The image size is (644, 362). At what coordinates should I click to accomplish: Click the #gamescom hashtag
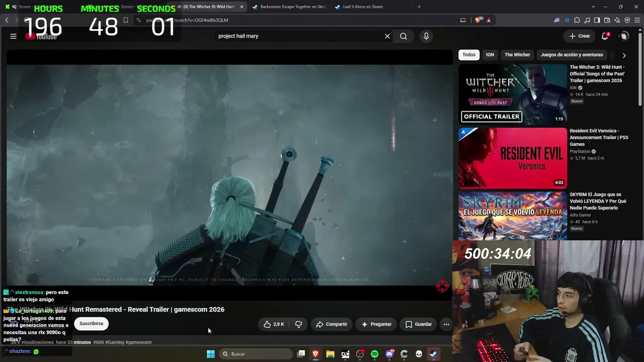pos(138,342)
